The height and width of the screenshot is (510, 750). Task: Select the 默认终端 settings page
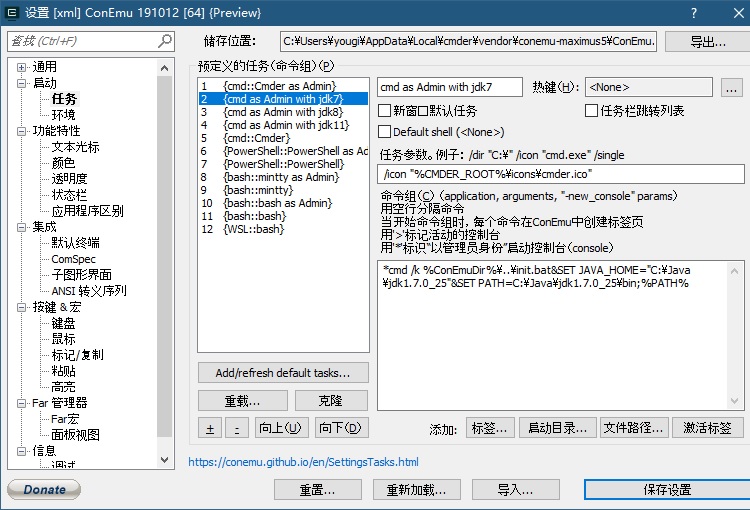(75, 243)
